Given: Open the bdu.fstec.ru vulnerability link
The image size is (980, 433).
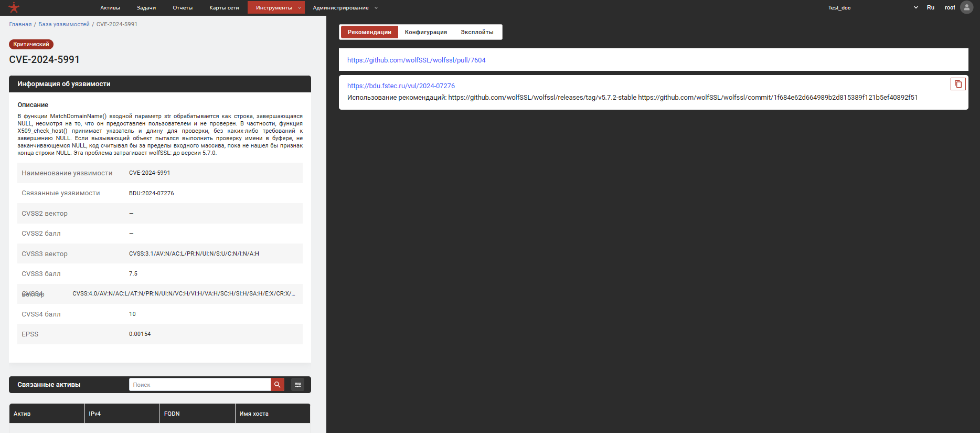Looking at the screenshot, I should (401, 86).
